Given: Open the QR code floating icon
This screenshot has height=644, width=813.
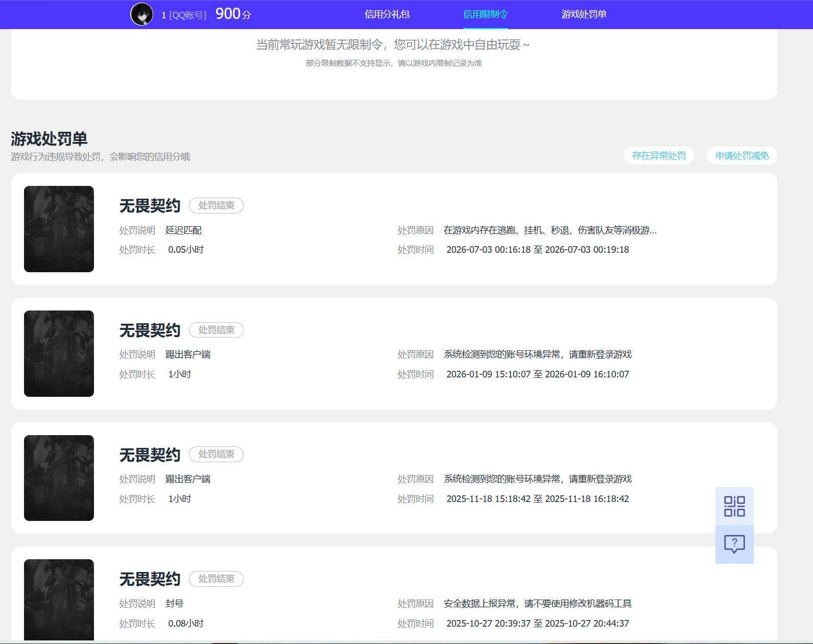Looking at the screenshot, I should coord(734,506).
